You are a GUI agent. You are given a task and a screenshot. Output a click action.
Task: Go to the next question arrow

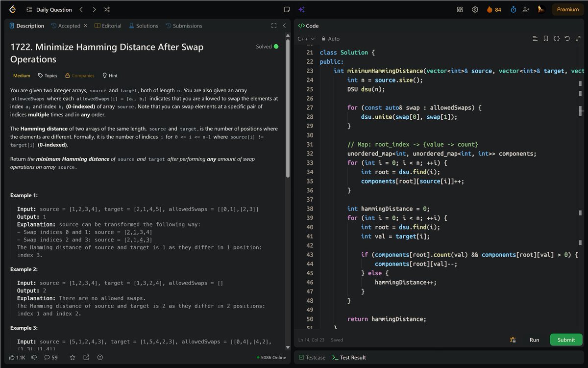coord(94,9)
